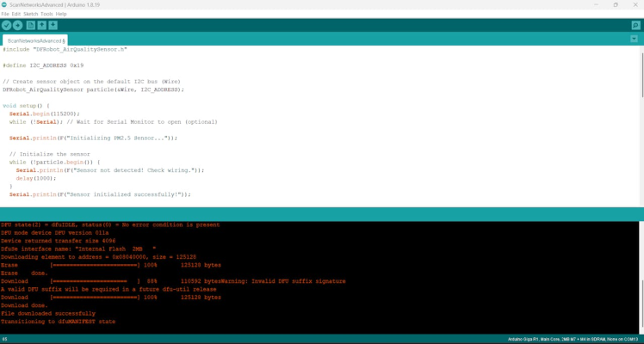The height and width of the screenshot is (344, 644).
Task: Open the Help menu
Action: [61, 14]
